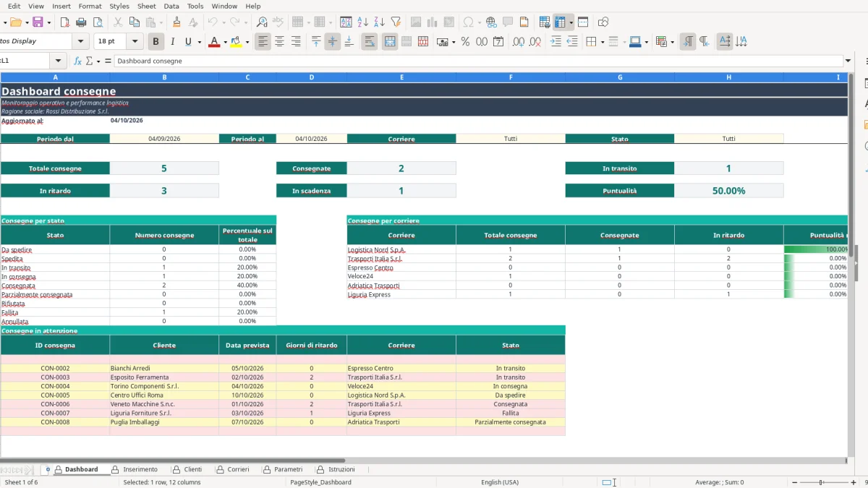
Task: Switch to the Istruzioni sheet tab
Action: [x=336, y=469]
